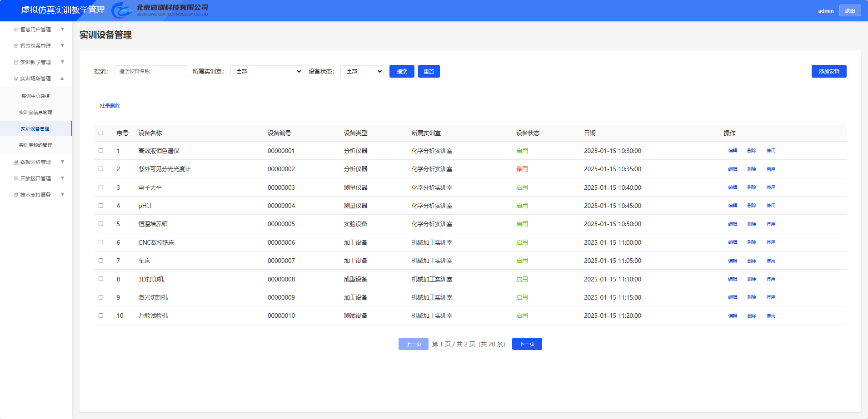Focus the 搜索设备名称 search field
The height and width of the screenshot is (419, 868).
150,71
